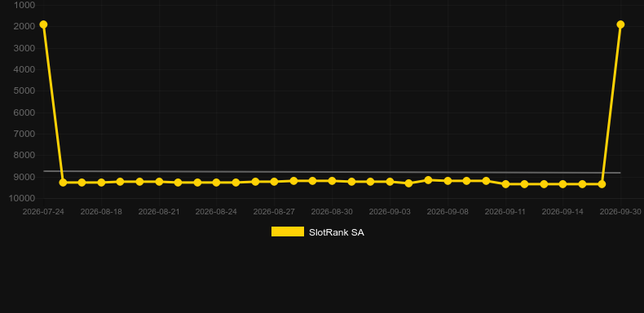Toggle the yellow SlotRank SA legend swatch
Image resolution: width=644 pixels, height=313 pixels.
(x=288, y=231)
